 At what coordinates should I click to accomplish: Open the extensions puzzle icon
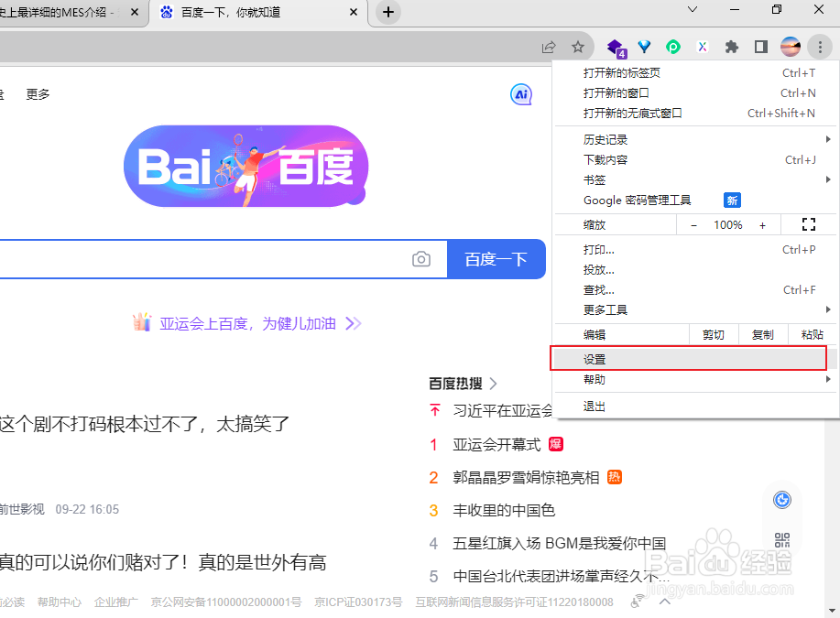pyautogui.click(x=732, y=47)
